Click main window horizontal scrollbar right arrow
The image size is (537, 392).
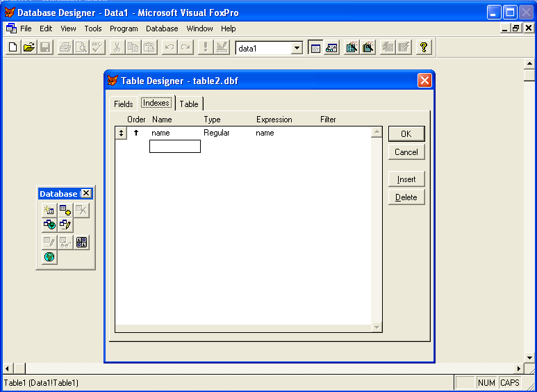pyautogui.click(x=518, y=368)
